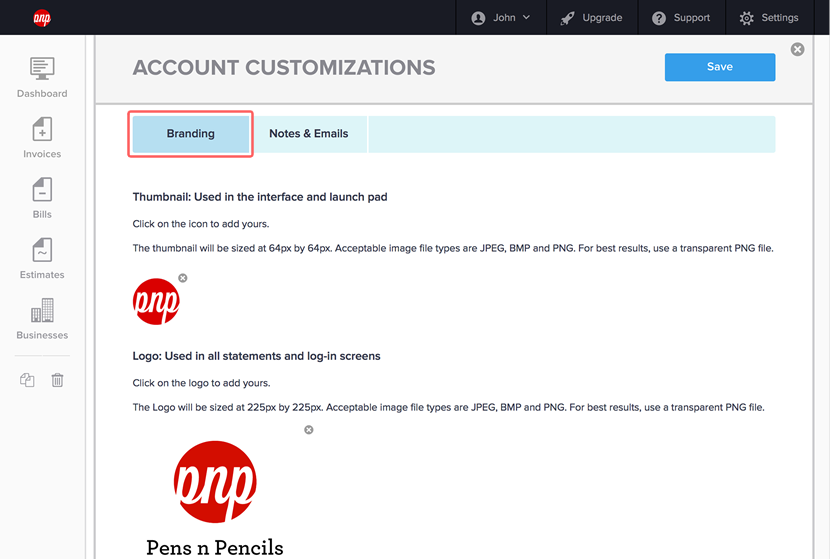830x559 pixels.
Task: Click the Thumbnail section heading text
Action: 260,197
